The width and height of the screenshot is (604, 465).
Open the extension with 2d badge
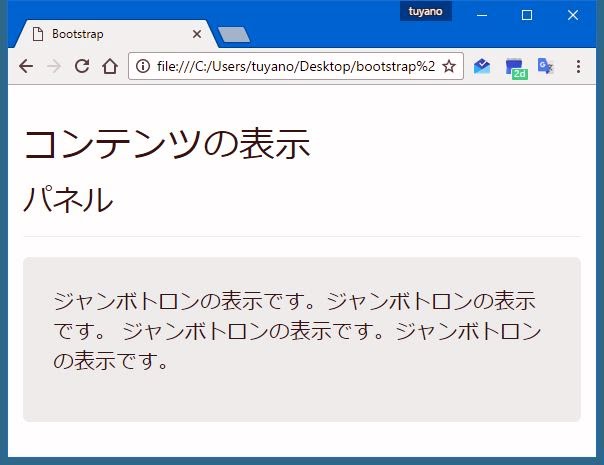pos(515,67)
